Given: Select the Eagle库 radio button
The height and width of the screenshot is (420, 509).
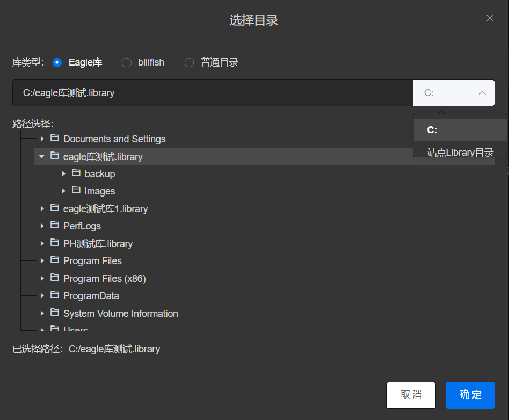Looking at the screenshot, I should click(x=57, y=62).
